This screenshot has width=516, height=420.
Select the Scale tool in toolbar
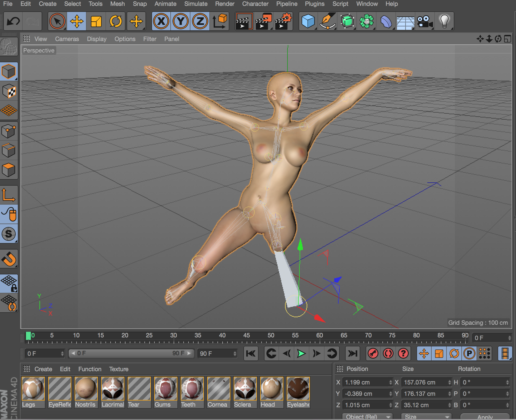96,21
